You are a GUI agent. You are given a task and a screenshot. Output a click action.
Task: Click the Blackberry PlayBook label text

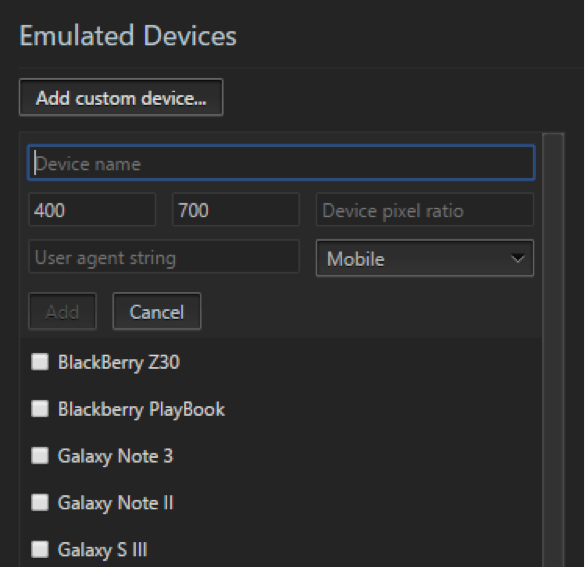click(x=141, y=409)
